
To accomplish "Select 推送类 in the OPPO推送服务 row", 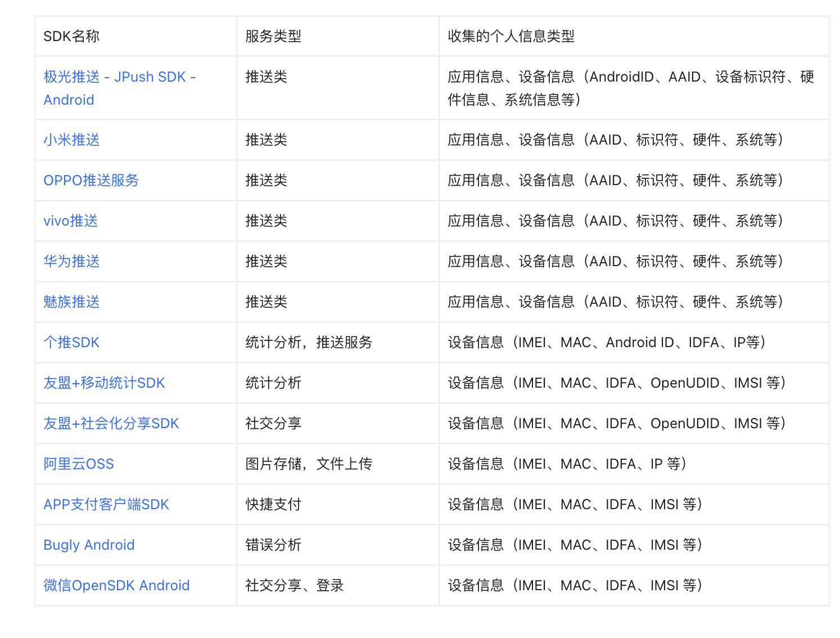I will pos(267,180).
